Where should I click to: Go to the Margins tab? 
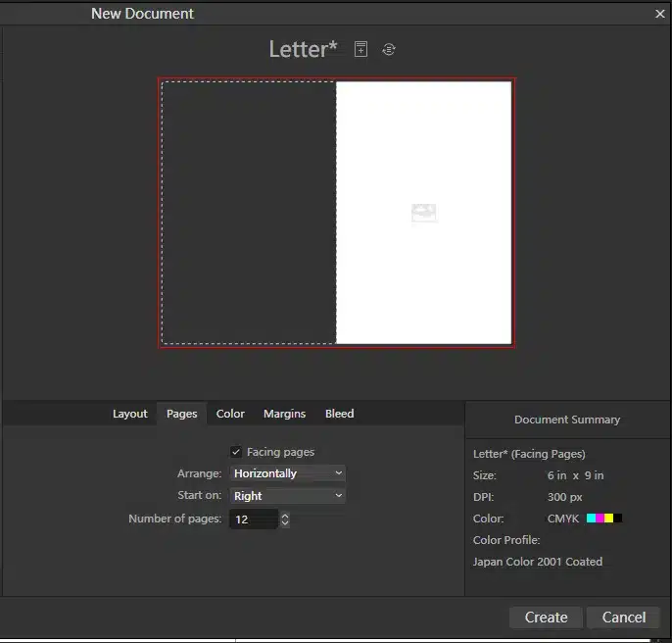[284, 414]
